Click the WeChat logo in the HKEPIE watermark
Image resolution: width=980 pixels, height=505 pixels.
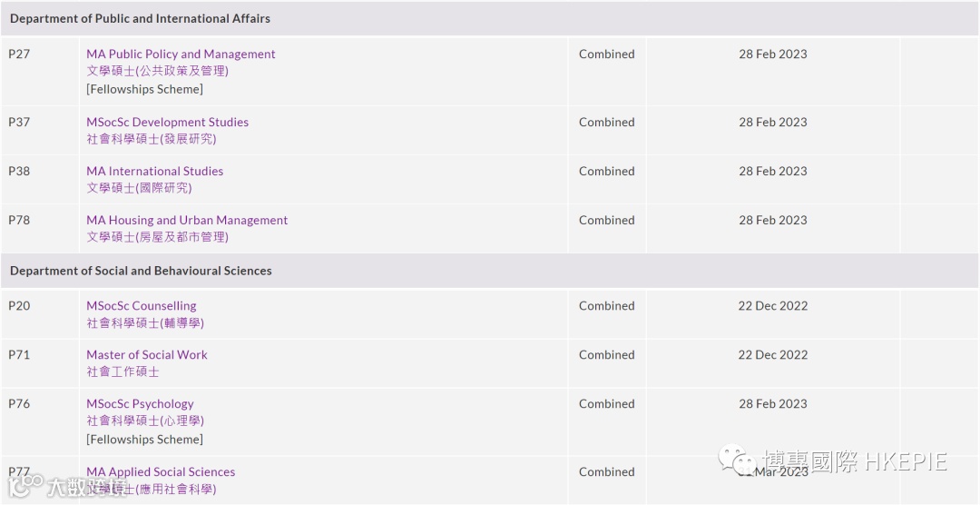point(739,460)
